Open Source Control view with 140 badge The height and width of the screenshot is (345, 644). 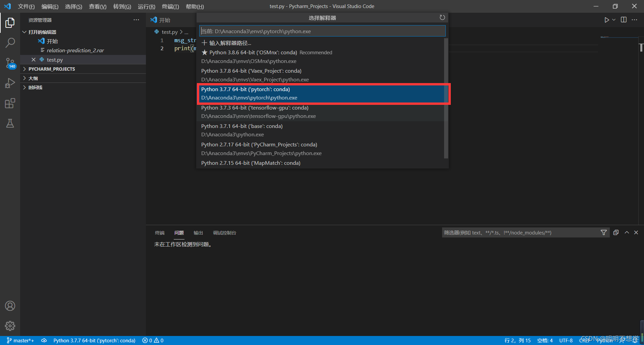click(x=10, y=63)
